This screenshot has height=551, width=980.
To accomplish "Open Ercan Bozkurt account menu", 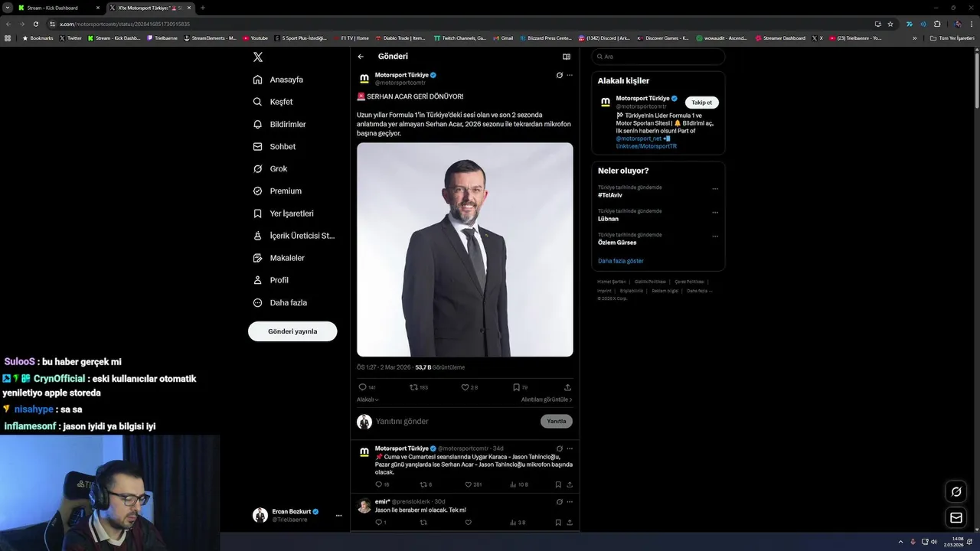I will [x=297, y=515].
